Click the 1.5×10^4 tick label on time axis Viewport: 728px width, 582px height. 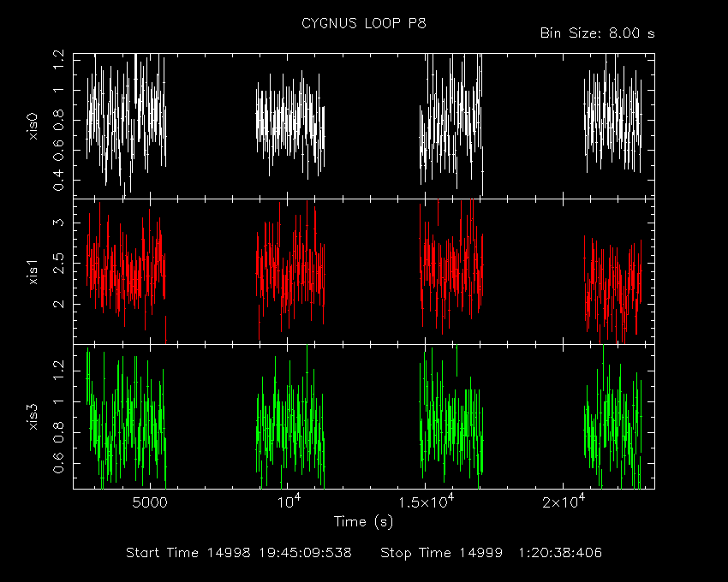pyautogui.click(x=427, y=502)
